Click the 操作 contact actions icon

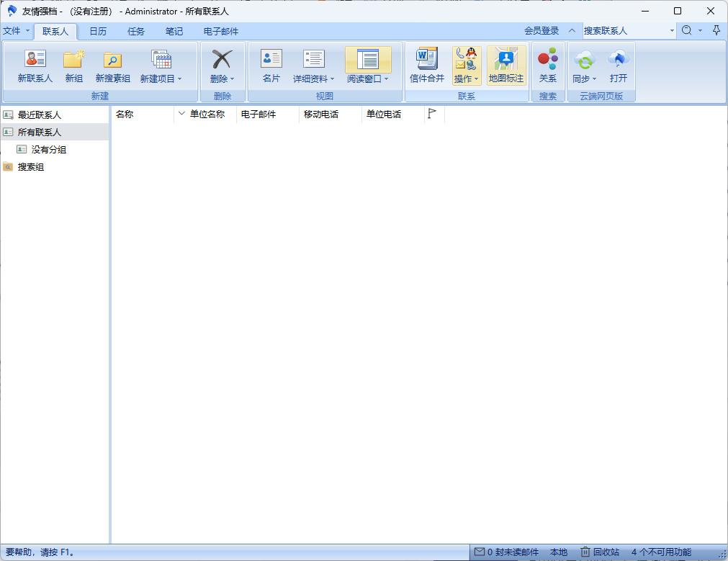466,58
